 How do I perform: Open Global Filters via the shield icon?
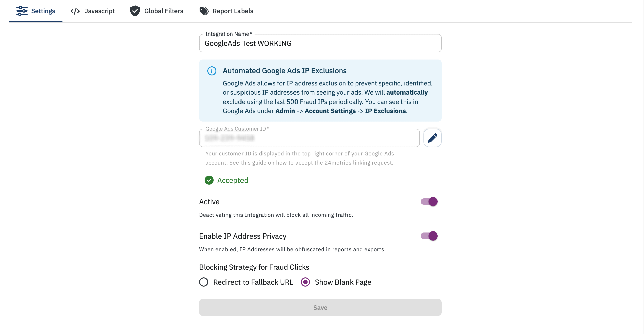[x=135, y=11]
